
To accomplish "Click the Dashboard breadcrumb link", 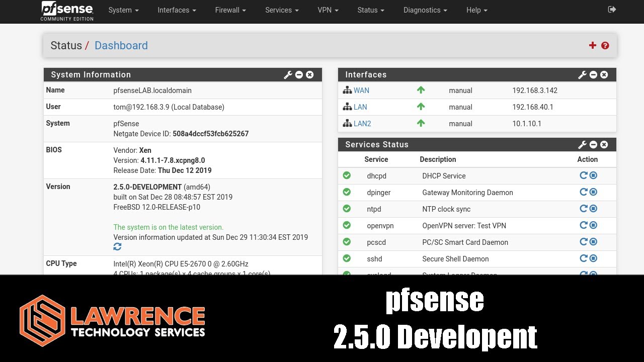I will click(x=121, y=45).
